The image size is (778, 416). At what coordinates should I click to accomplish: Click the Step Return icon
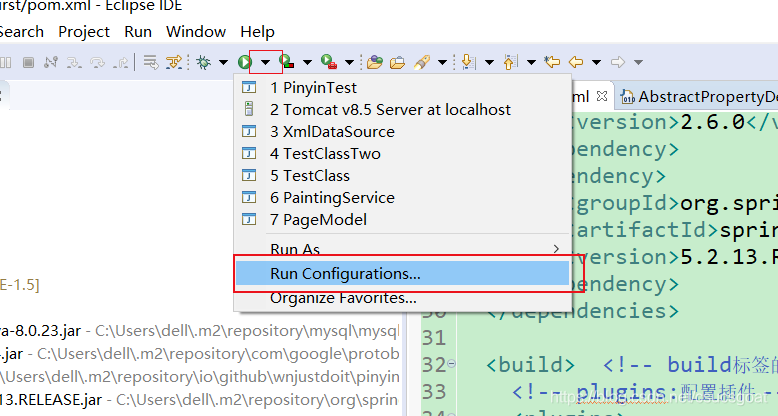121,63
